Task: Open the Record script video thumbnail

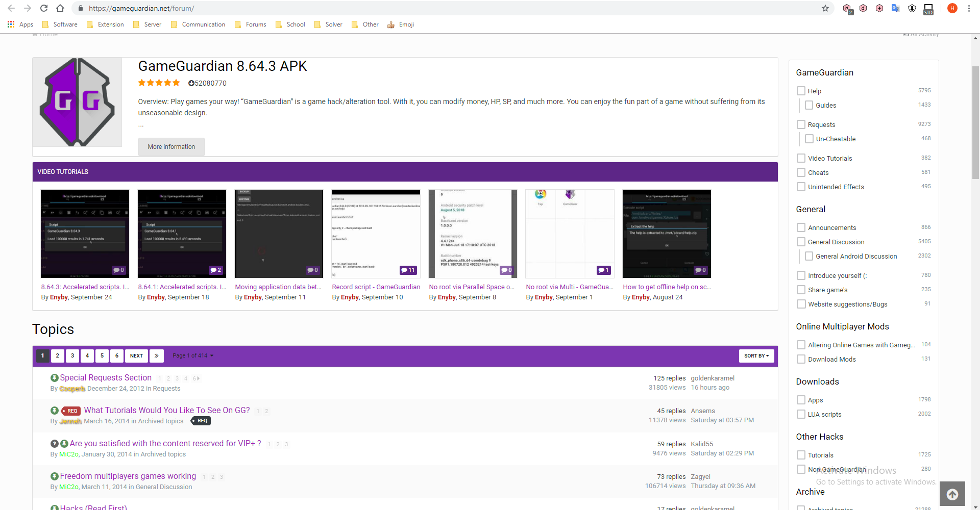Action: pyautogui.click(x=376, y=233)
